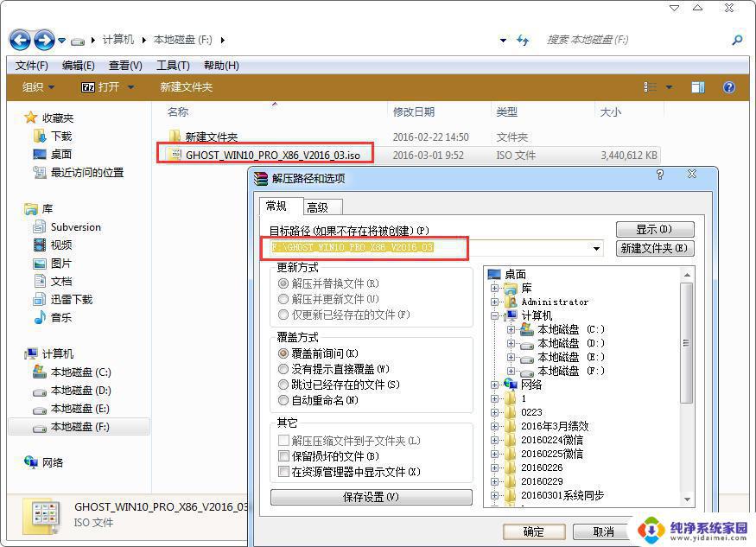Image resolution: width=756 pixels, height=547 pixels.
Task: Select the 覆盖前询问 radio option
Action: tap(283, 353)
